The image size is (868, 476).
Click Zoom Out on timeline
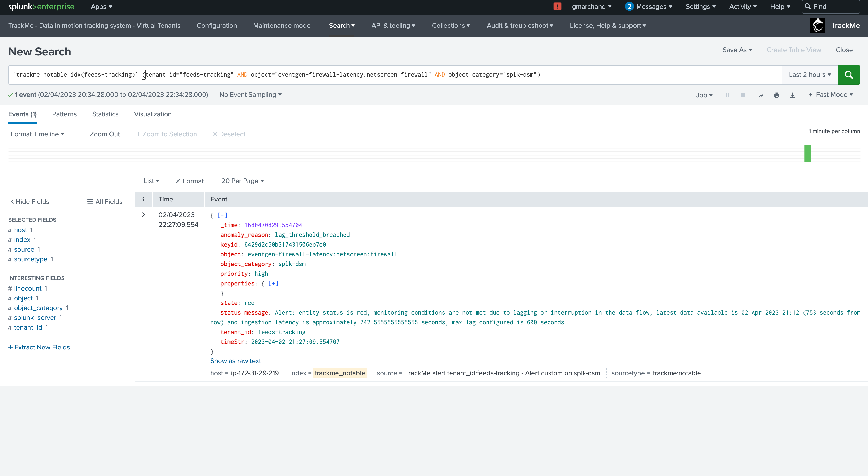[102, 134]
